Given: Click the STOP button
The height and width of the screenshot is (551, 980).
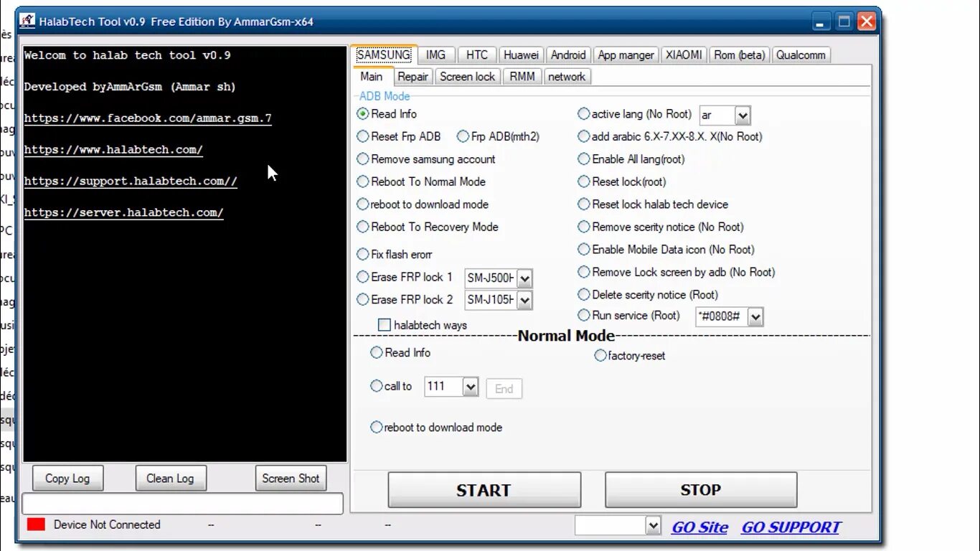Looking at the screenshot, I should point(701,490).
